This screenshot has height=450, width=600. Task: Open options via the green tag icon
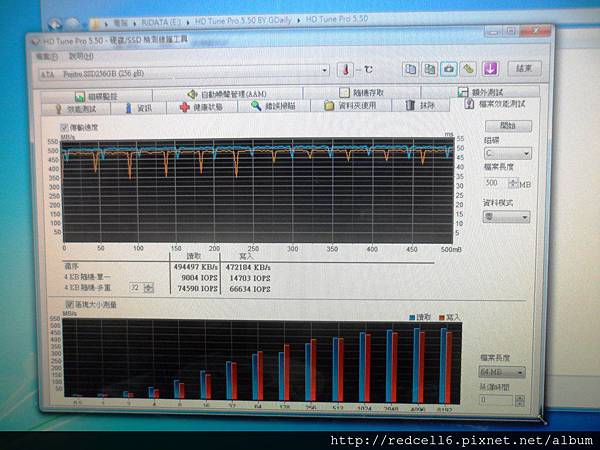tap(468, 69)
